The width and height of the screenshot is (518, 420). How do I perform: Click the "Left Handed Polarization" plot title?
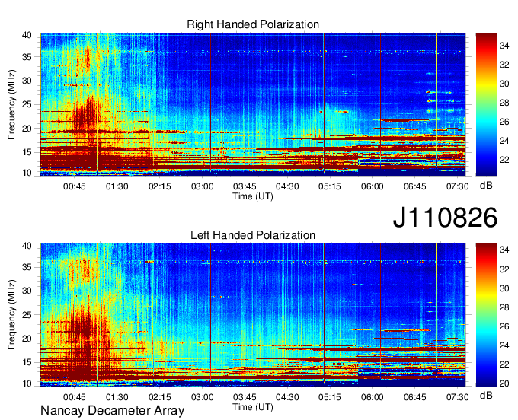click(253, 235)
